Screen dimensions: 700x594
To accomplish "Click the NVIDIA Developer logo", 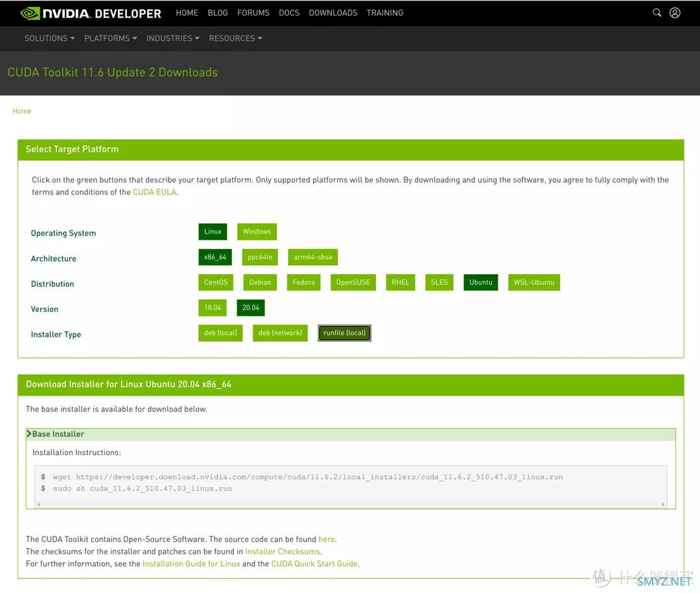I will (x=91, y=14).
